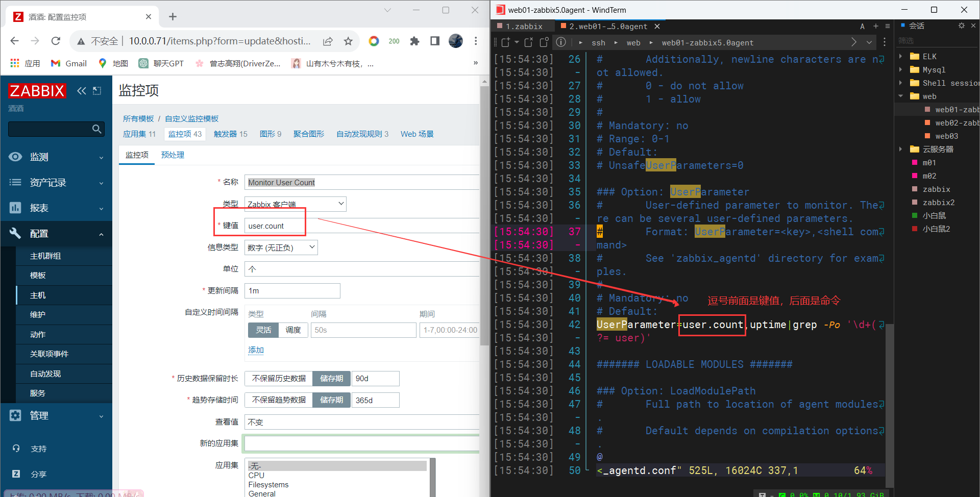Select 调度 scheduling interval toggle
The height and width of the screenshot is (497, 980).
pyautogui.click(x=293, y=330)
